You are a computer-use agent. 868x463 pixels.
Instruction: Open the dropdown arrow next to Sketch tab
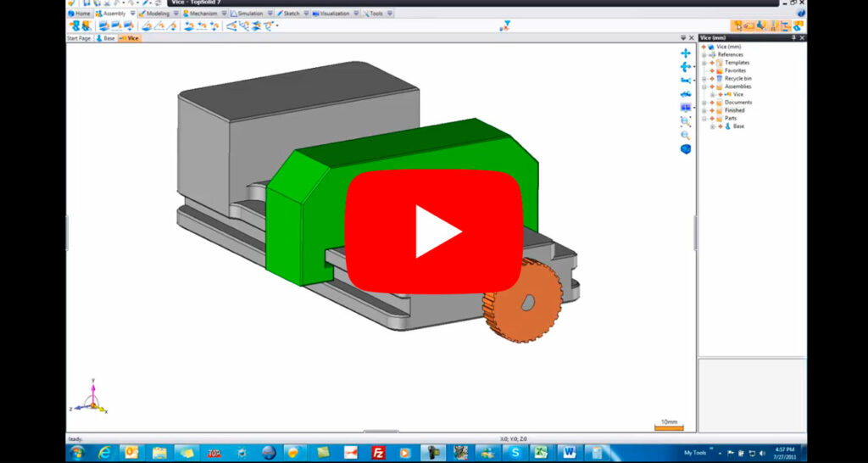[x=305, y=14]
